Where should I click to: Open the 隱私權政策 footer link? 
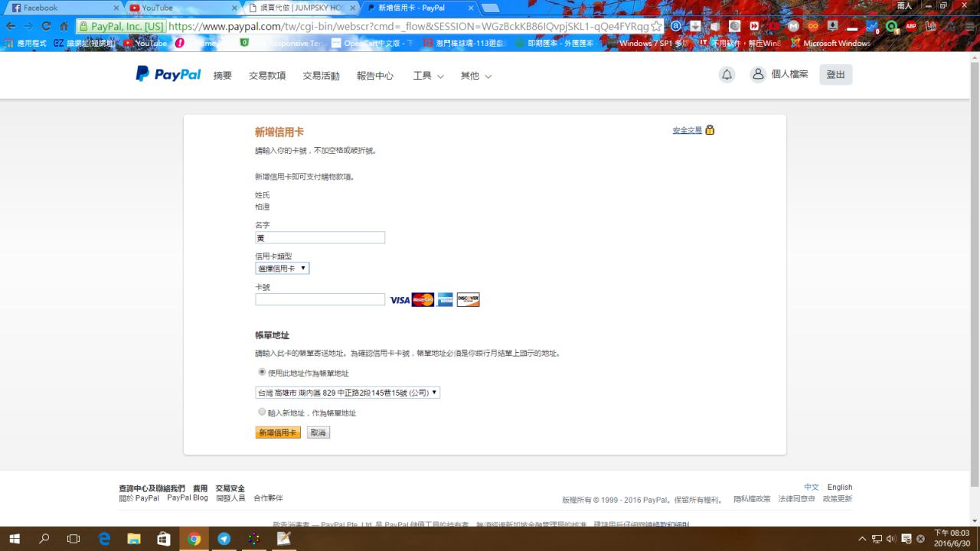(752, 499)
